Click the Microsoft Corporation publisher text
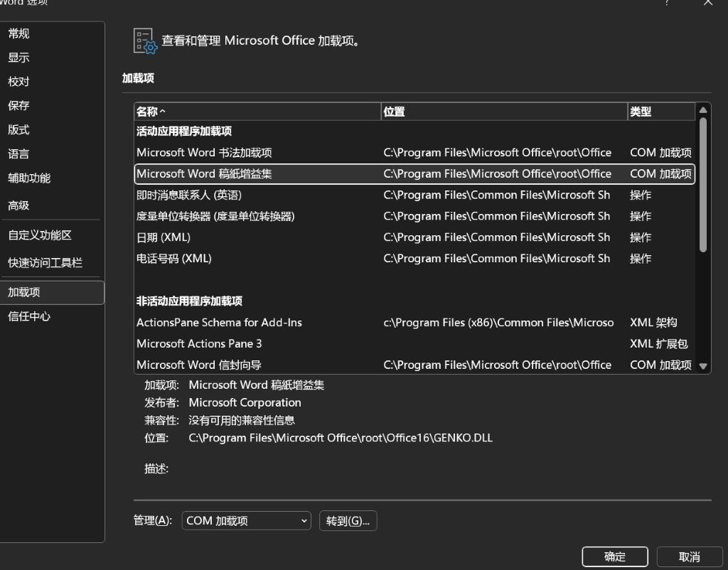 coord(245,402)
